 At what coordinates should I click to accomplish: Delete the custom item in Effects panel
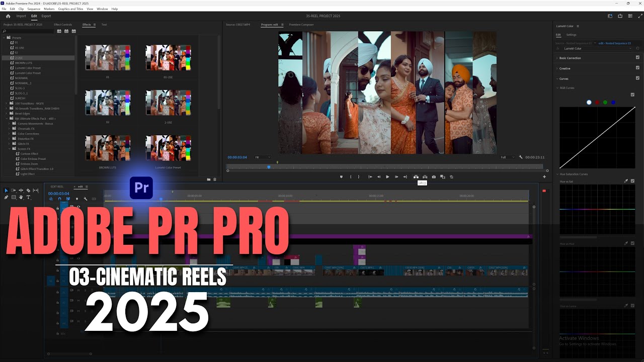(215, 179)
